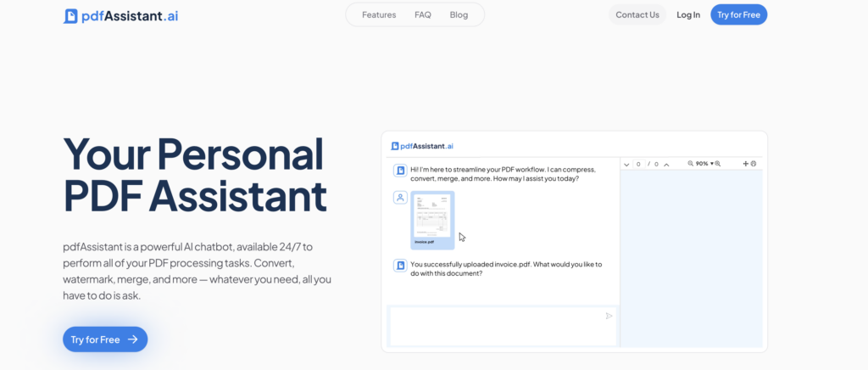
Task: Open the Blog menu item
Action: click(x=459, y=15)
